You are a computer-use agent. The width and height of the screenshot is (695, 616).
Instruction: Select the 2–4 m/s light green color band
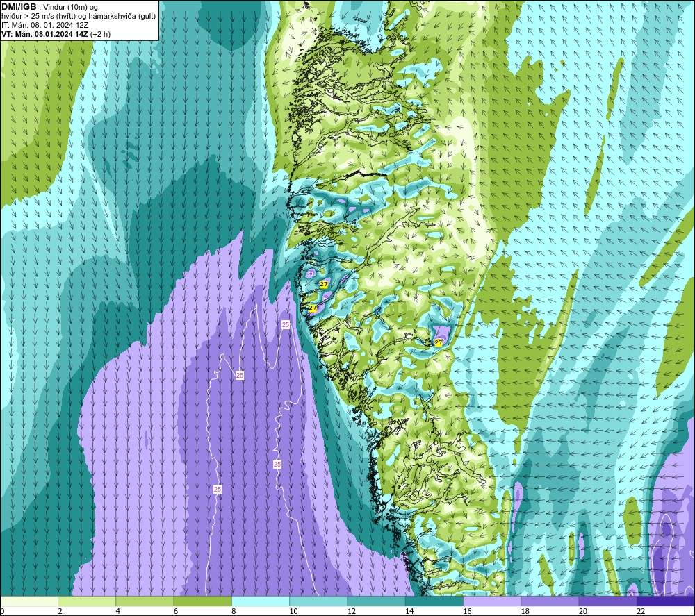(x=87, y=601)
